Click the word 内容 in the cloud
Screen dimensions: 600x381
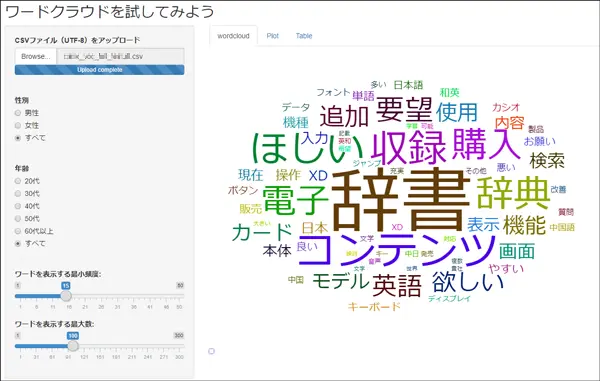[x=510, y=123]
